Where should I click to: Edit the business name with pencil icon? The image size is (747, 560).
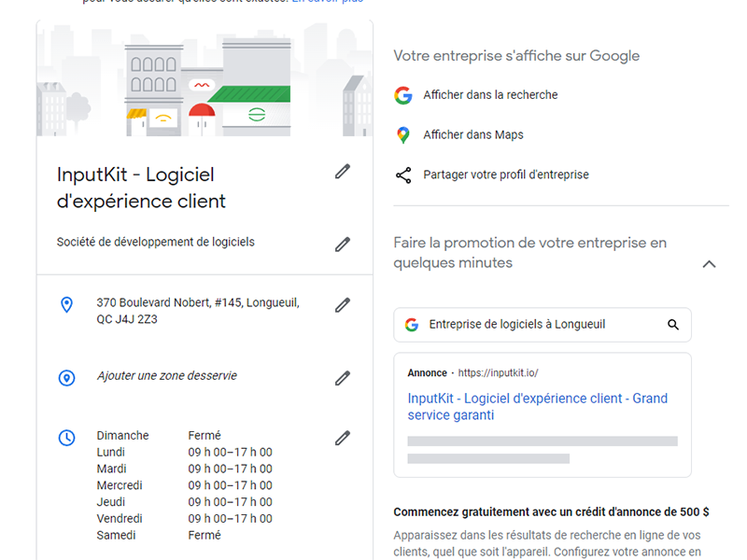click(x=343, y=172)
